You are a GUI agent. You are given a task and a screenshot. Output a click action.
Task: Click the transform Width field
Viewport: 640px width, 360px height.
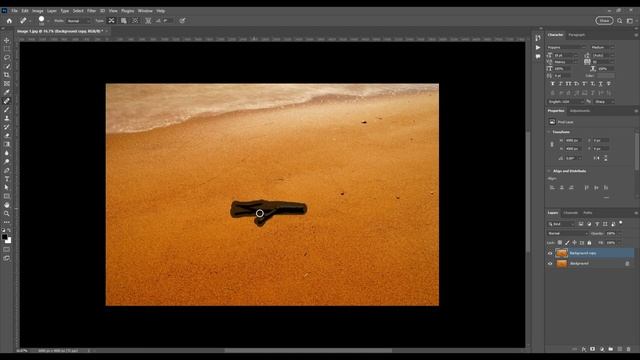tap(572, 140)
